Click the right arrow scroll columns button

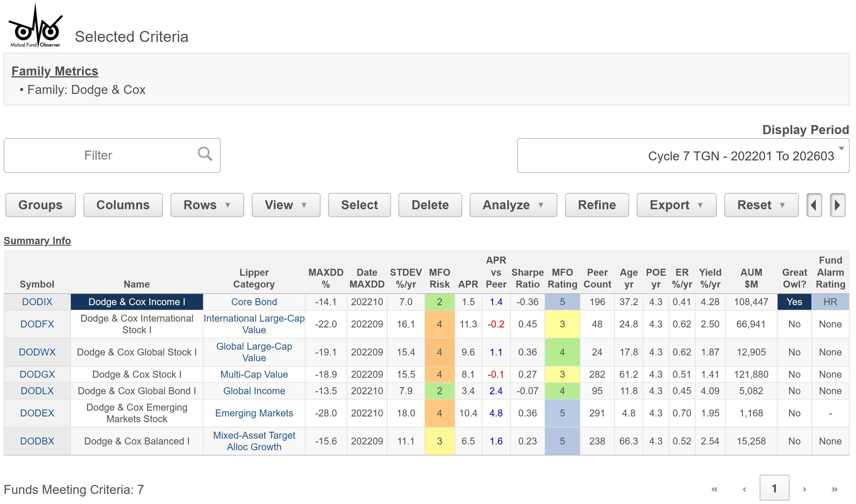pos(838,205)
